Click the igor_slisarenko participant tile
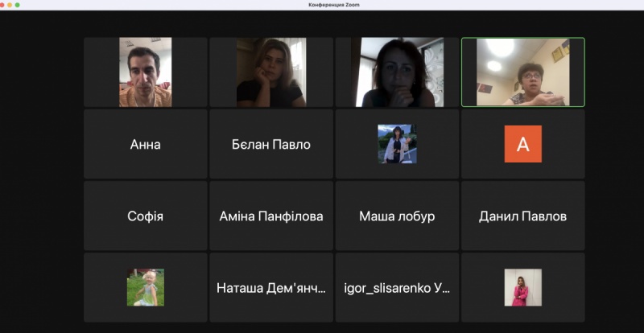Viewport: 644px width, 333px height. 397,287
